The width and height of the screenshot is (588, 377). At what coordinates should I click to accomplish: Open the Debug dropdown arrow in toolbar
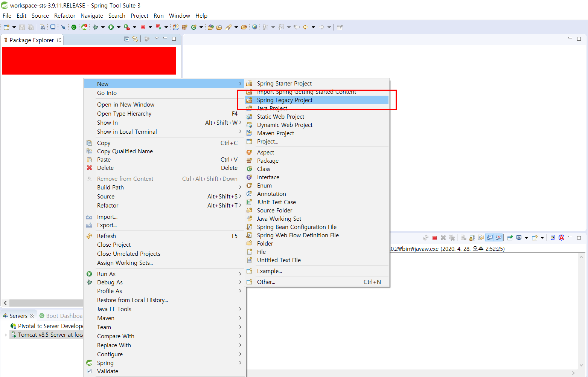point(103,27)
